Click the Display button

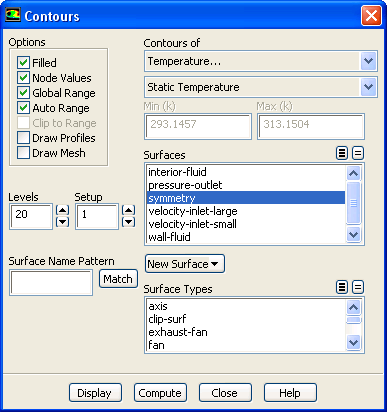pyautogui.click(x=95, y=393)
